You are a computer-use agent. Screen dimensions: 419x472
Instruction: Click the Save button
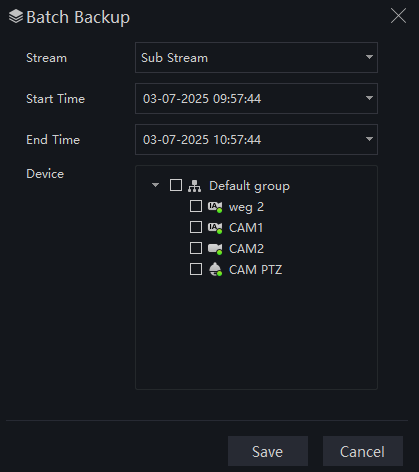point(268,451)
